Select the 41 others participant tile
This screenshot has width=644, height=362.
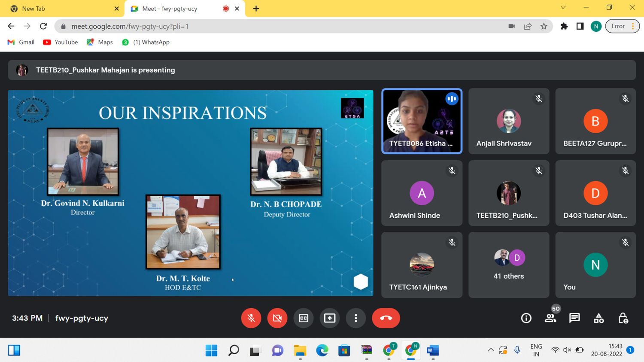click(x=508, y=265)
